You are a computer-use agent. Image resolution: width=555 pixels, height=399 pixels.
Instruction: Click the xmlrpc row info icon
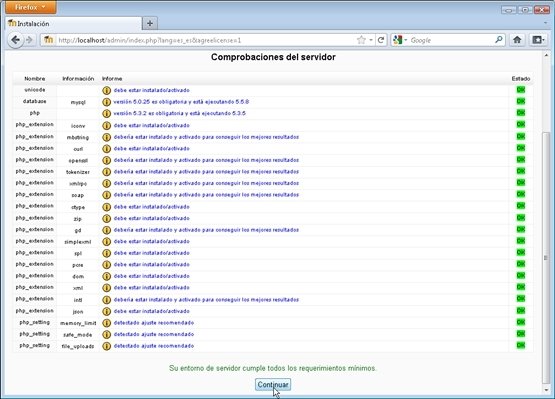[107, 183]
